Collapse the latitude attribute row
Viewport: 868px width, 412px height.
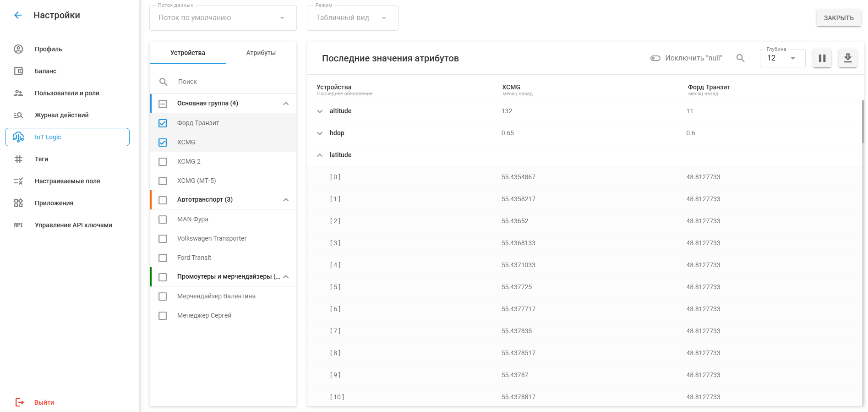320,155
